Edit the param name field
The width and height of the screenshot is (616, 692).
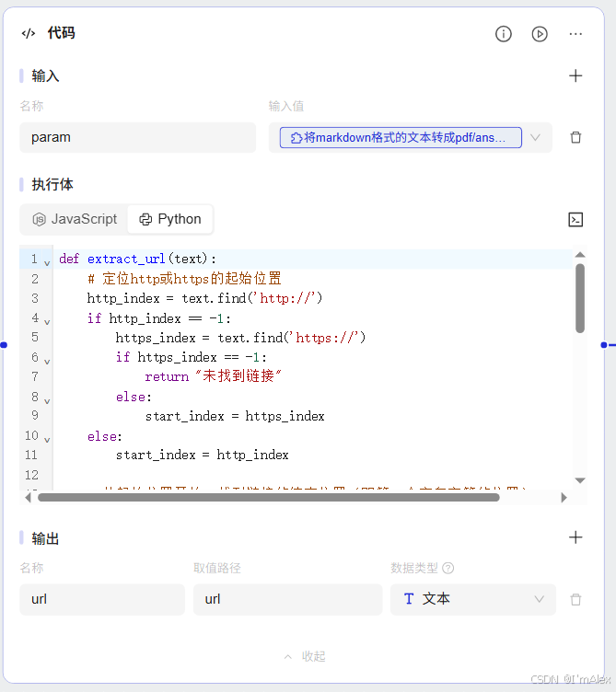click(138, 138)
